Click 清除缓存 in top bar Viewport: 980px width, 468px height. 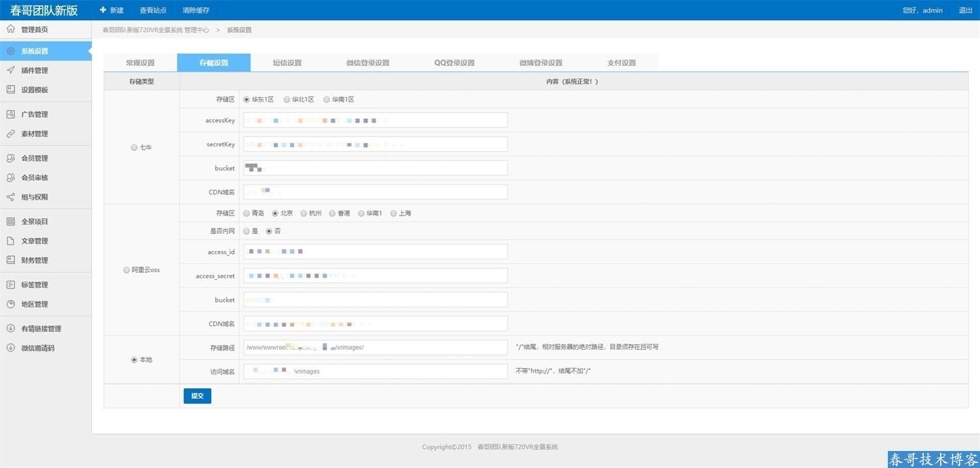[197, 10]
